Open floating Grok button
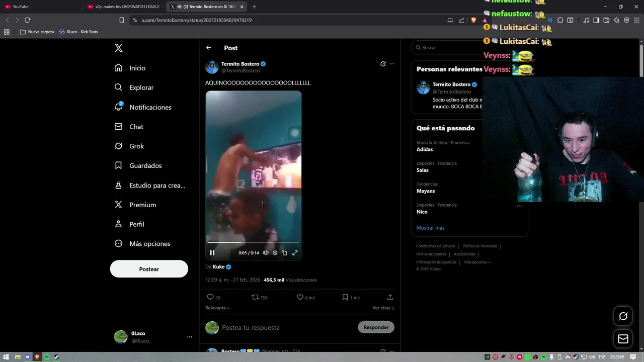 (x=623, y=316)
